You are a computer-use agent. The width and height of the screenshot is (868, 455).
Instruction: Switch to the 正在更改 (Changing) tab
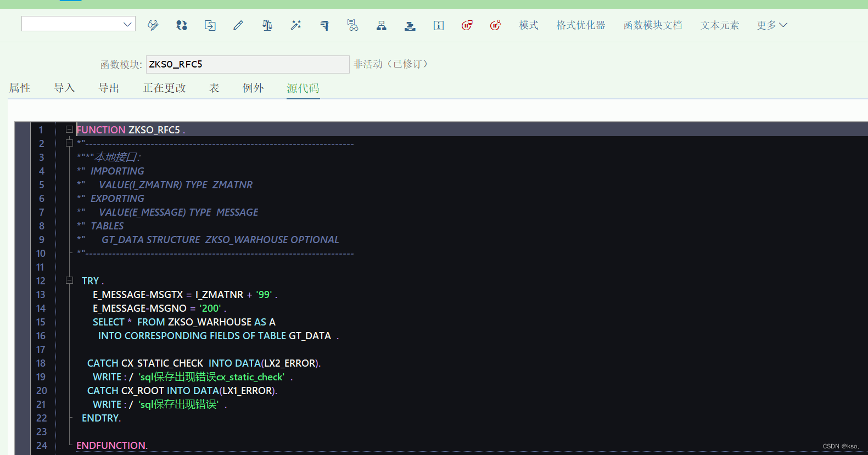tap(165, 88)
